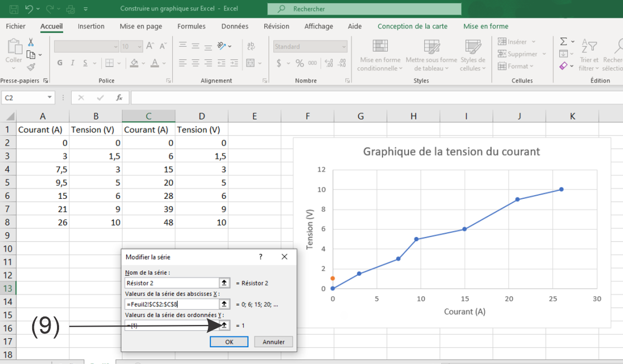
Task: Expand the Standard number format dropdown
Action: click(x=344, y=46)
